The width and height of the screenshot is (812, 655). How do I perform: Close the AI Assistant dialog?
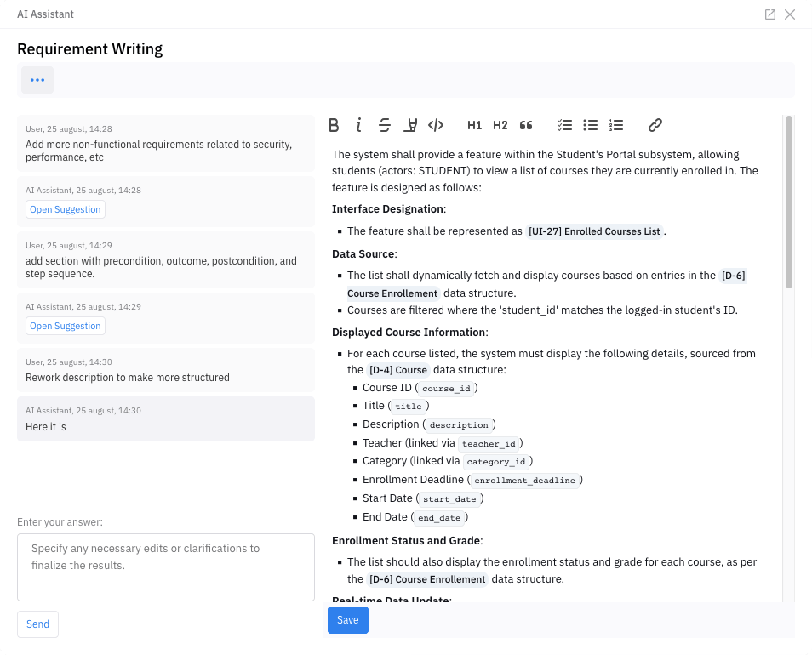[x=790, y=14]
